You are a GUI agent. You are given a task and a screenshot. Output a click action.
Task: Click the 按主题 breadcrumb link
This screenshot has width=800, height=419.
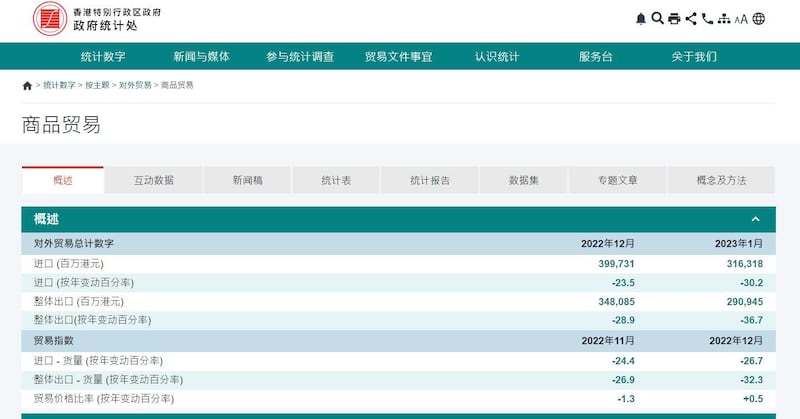coord(97,86)
